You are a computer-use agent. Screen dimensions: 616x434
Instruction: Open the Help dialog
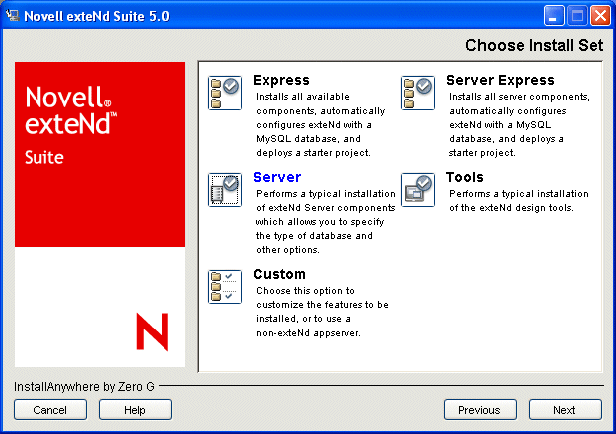click(135, 410)
